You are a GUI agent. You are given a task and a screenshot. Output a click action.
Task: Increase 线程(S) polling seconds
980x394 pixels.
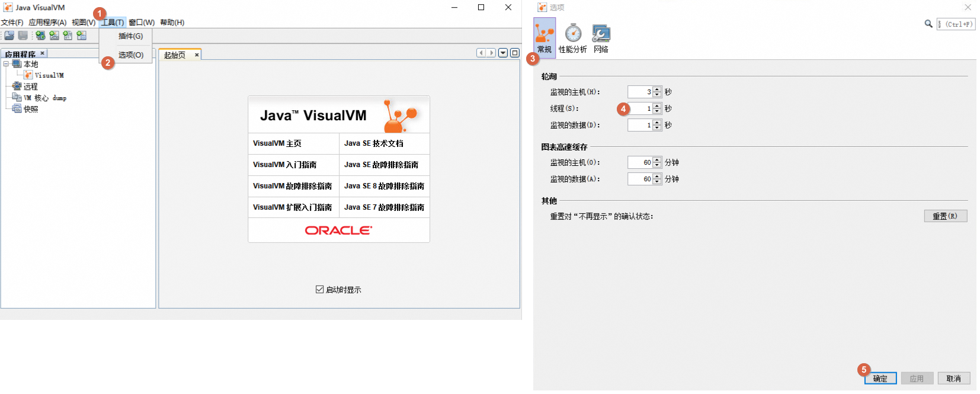[657, 106]
